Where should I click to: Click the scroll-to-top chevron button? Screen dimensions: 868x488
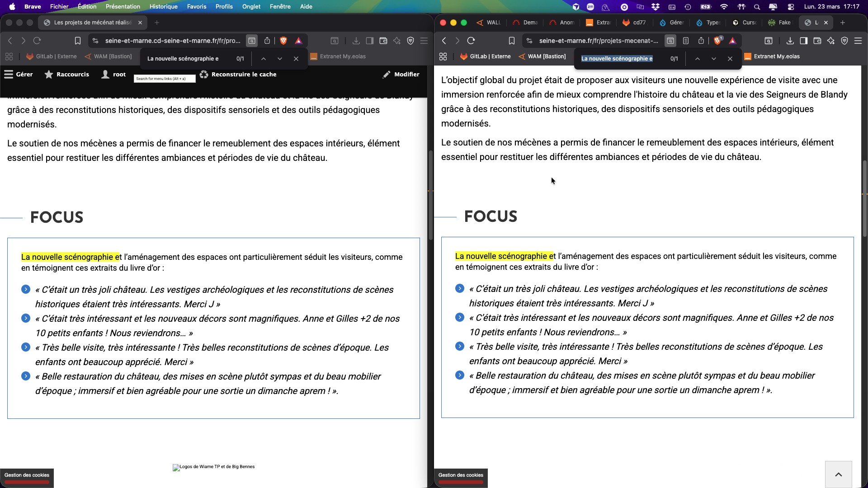tap(838, 474)
